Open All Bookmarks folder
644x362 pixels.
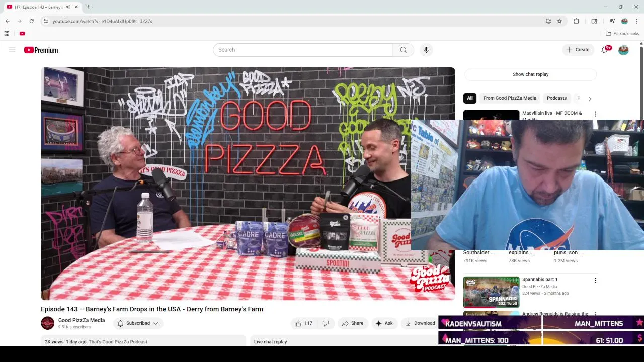[x=622, y=33]
